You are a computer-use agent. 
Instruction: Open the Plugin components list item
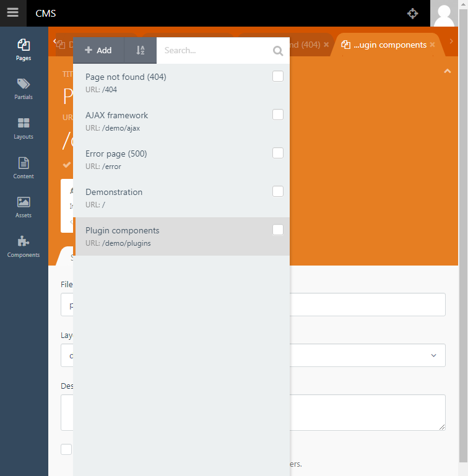[181, 236]
